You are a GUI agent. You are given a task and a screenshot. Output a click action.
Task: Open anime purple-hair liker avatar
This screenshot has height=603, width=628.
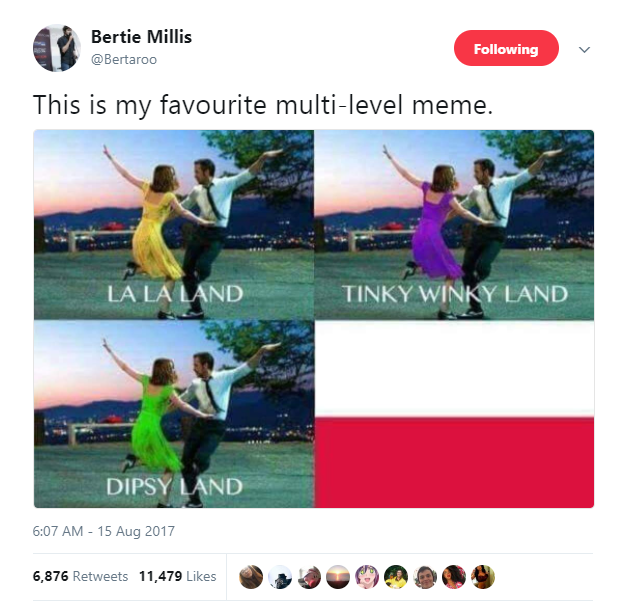(x=367, y=577)
